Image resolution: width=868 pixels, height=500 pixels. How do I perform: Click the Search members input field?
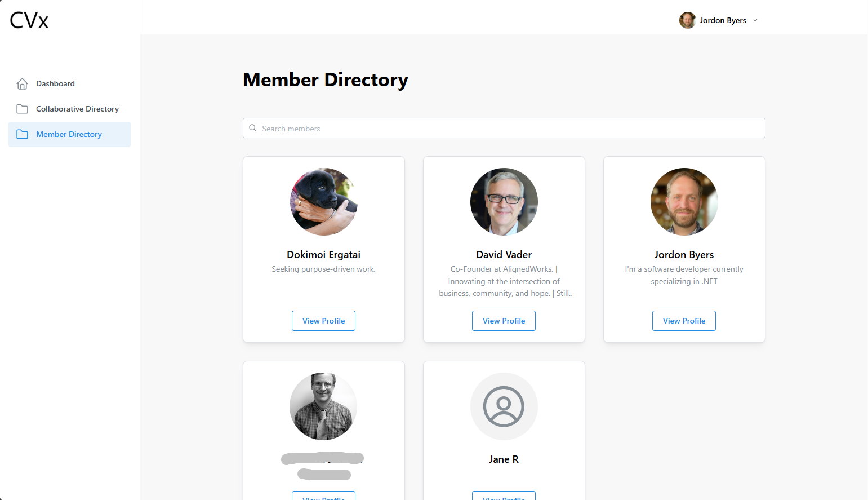(x=504, y=128)
